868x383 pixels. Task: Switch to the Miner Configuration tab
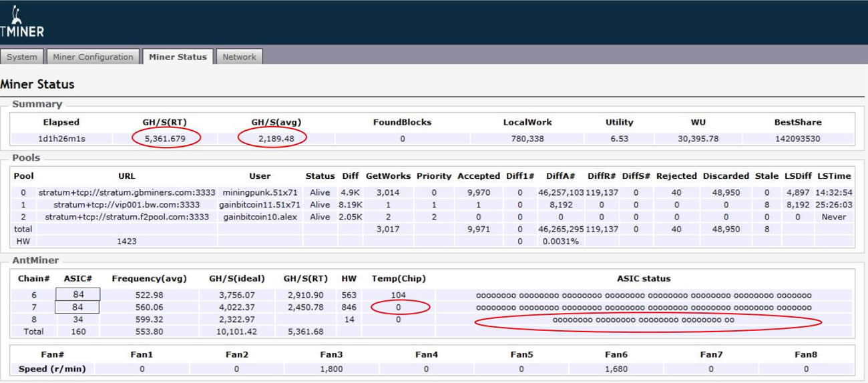tap(93, 57)
